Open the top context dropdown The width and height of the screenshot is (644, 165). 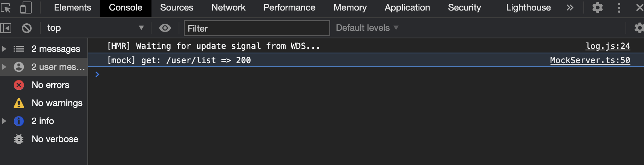[x=94, y=28]
